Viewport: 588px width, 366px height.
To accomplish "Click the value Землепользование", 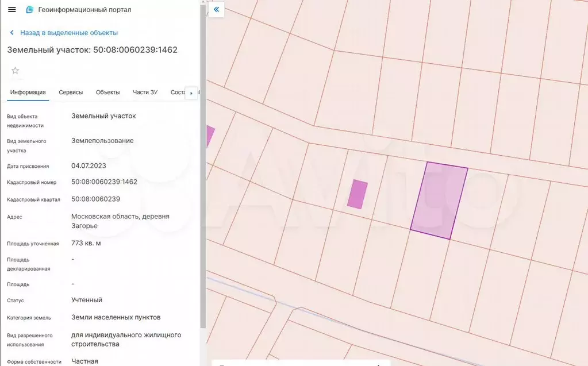I will click(102, 141).
